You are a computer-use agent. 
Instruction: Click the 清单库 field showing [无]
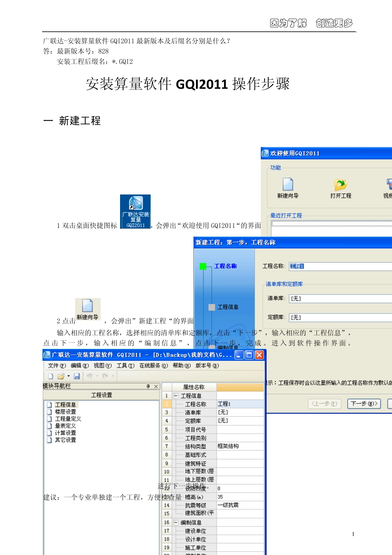pos(340,298)
